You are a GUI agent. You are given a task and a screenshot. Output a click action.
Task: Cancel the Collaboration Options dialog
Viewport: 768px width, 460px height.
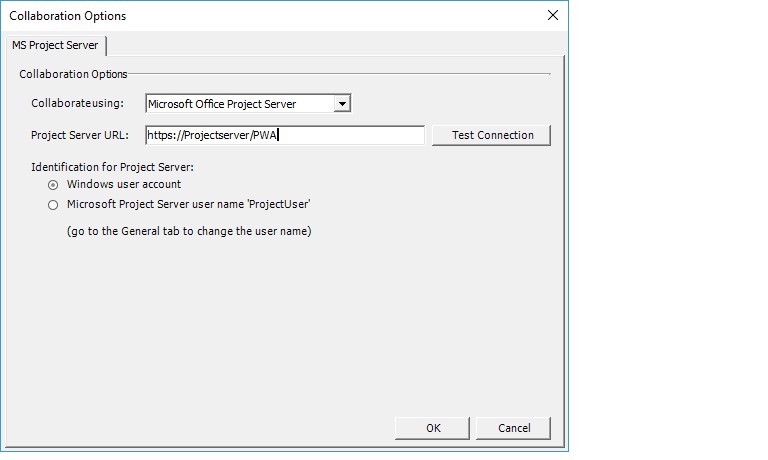[x=514, y=428]
